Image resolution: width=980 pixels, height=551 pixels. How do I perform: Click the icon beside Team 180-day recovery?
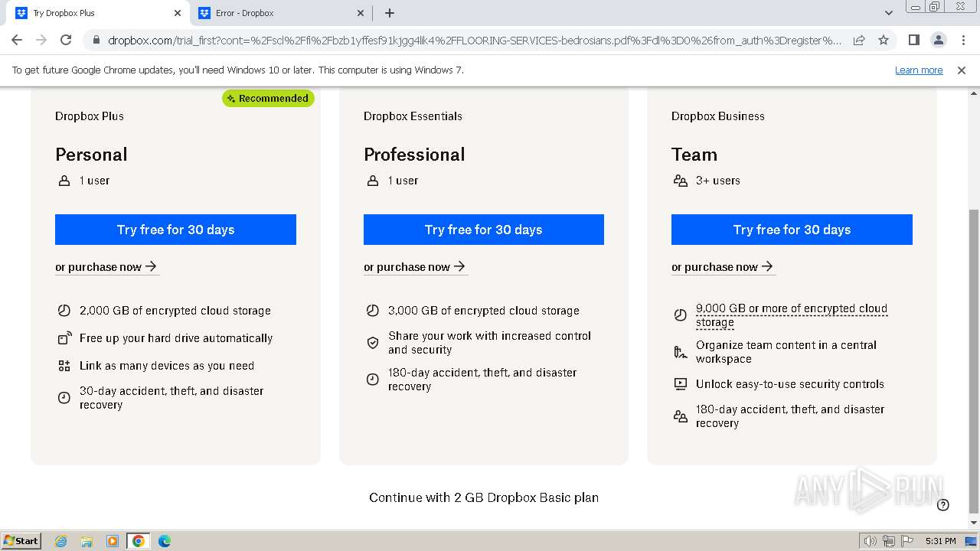pyautogui.click(x=680, y=416)
